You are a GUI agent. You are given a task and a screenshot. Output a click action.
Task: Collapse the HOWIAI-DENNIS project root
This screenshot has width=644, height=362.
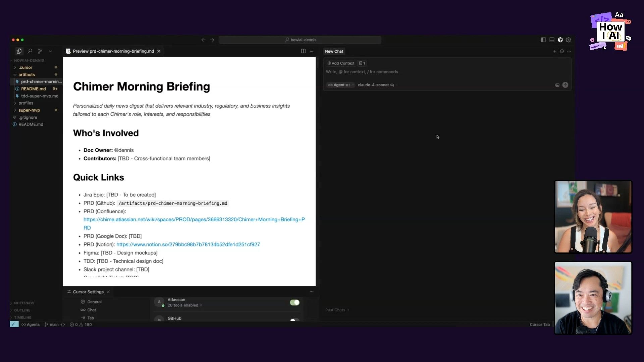[x=29, y=60]
